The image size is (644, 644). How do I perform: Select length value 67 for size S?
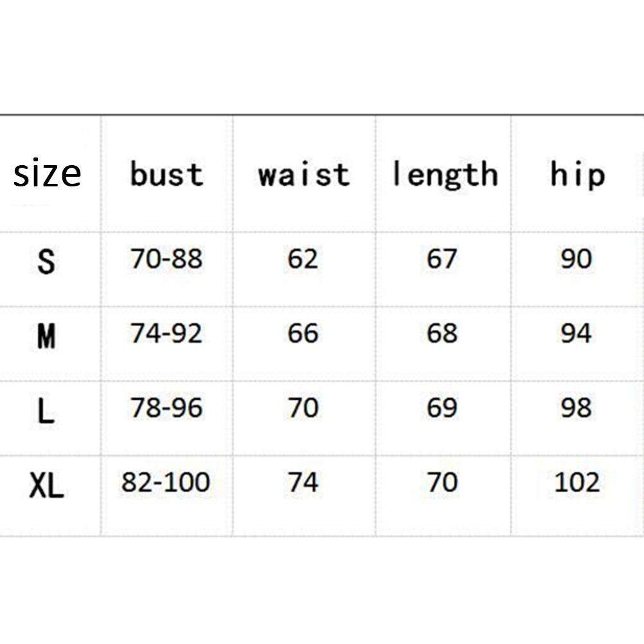coord(442,259)
